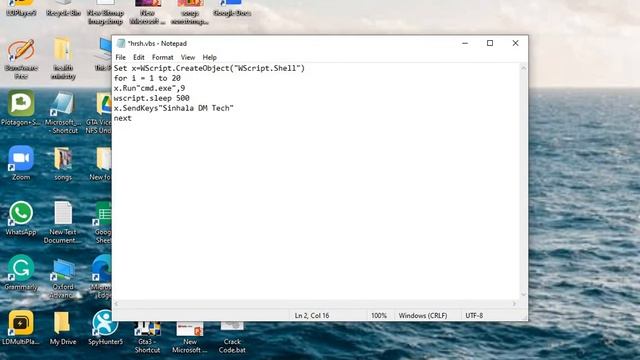
Task: Click the 'wscript.sleep 500' line
Action: (151, 98)
